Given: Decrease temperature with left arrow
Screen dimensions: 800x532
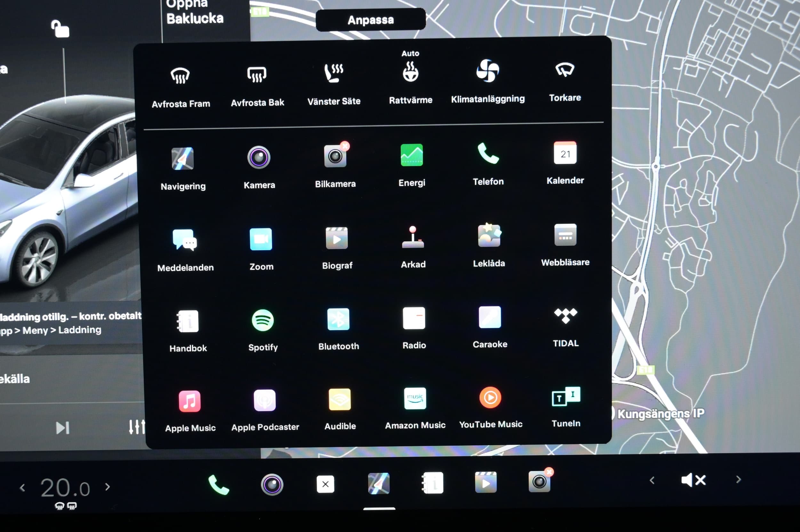Looking at the screenshot, I should point(22,488).
